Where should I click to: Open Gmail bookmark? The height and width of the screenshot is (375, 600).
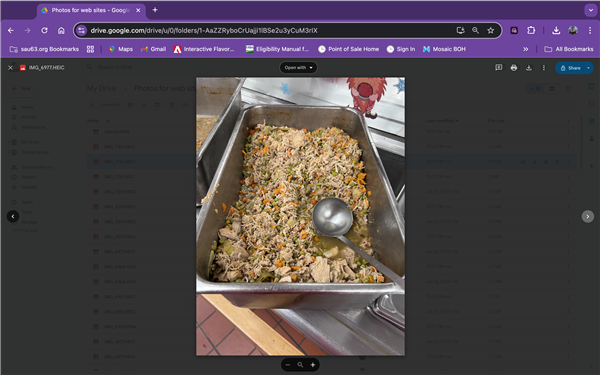point(153,49)
